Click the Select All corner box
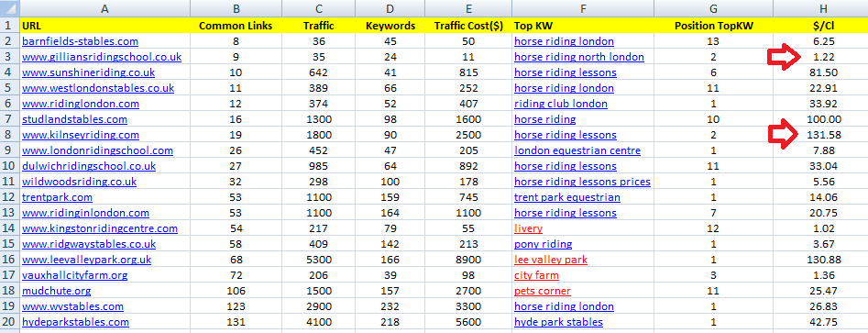Screen dimensions: 868x333 (9, 8)
